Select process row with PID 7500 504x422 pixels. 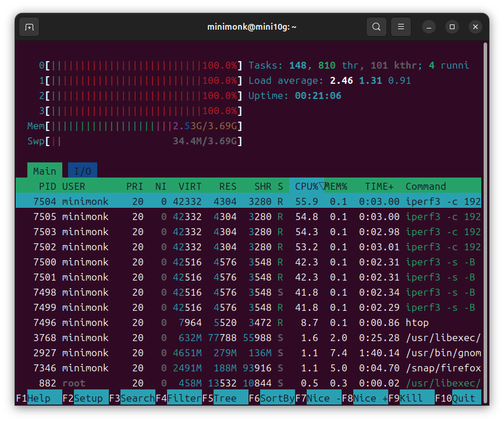[x=249, y=262]
